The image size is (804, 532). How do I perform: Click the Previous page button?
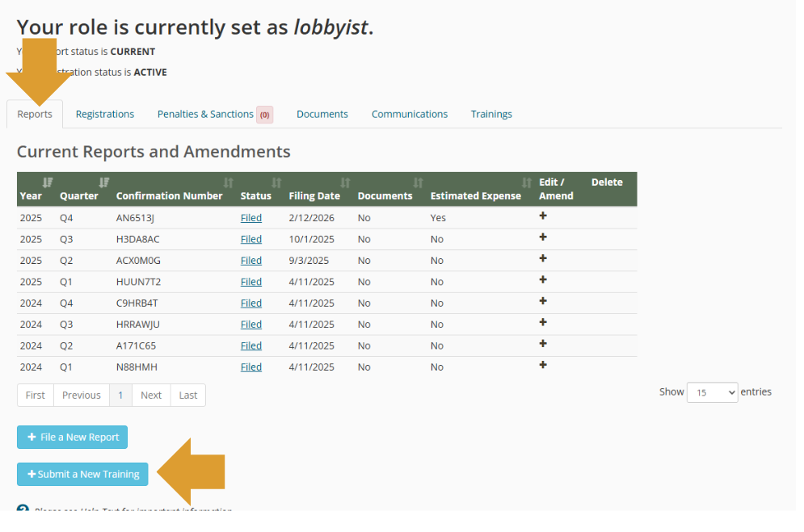tap(82, 396)
